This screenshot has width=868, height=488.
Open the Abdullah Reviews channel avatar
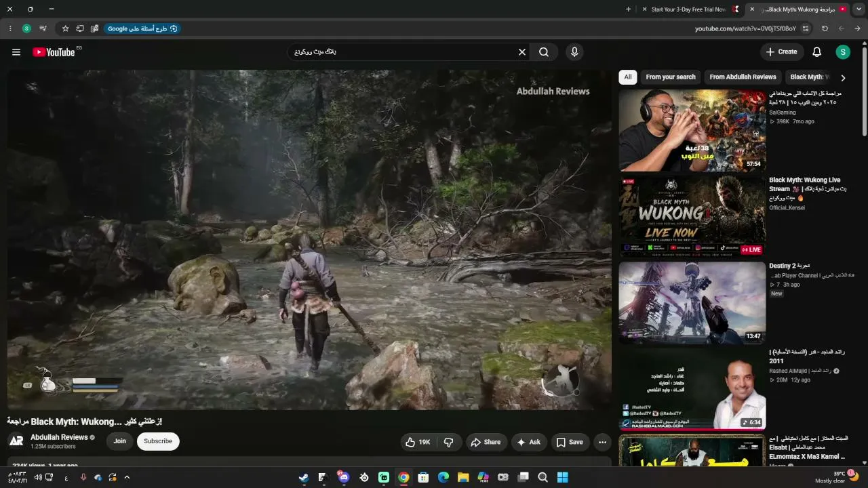tap(16, 441)
